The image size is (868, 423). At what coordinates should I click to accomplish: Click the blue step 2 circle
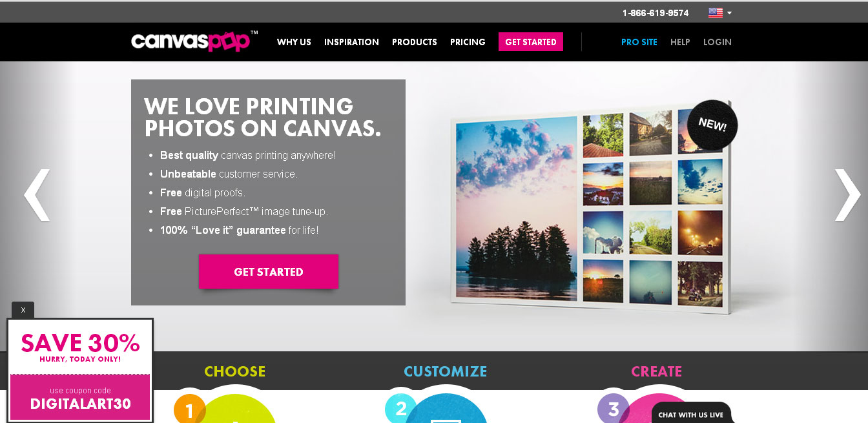pyautogui.click(x=401, y=408)
